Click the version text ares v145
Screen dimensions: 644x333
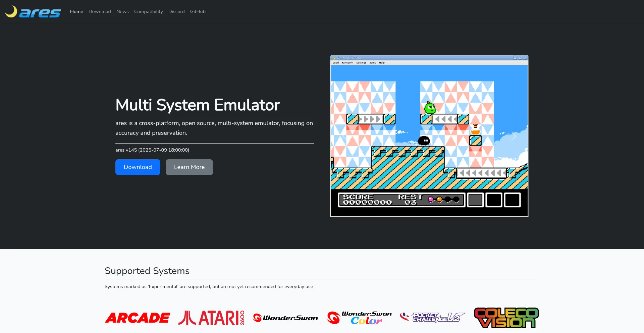(152, 150)
